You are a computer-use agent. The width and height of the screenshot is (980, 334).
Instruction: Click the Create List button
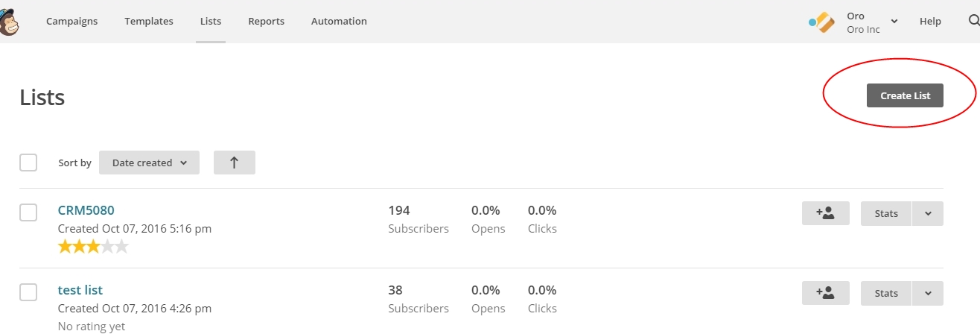(x=905, y=95)
